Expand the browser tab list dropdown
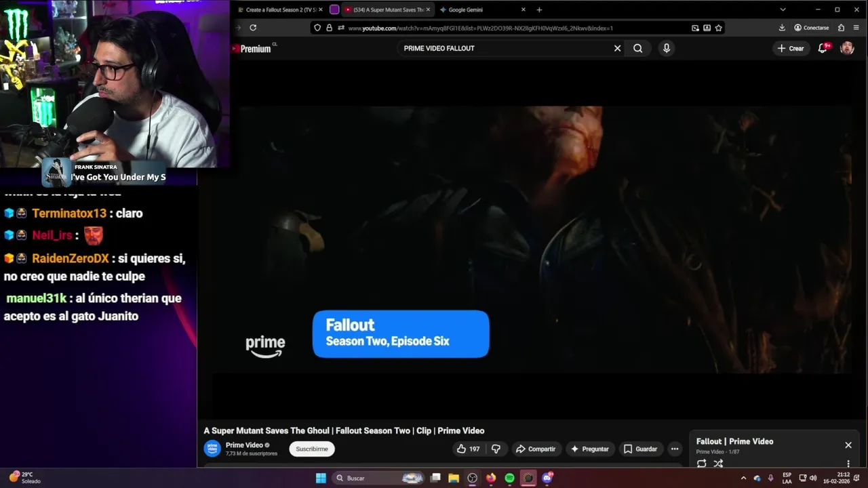868x488 pixels. click(783, 9)
